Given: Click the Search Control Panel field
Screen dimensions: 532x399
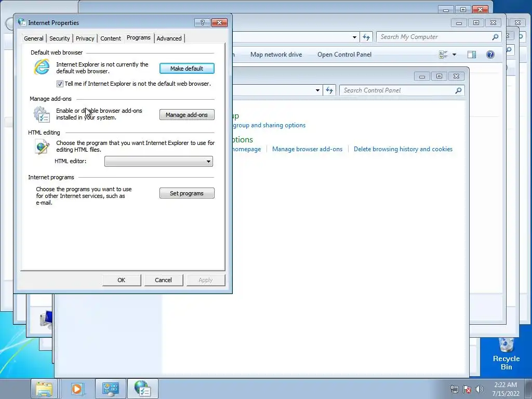Looking at the screenshot, I should tap(402, 90).
